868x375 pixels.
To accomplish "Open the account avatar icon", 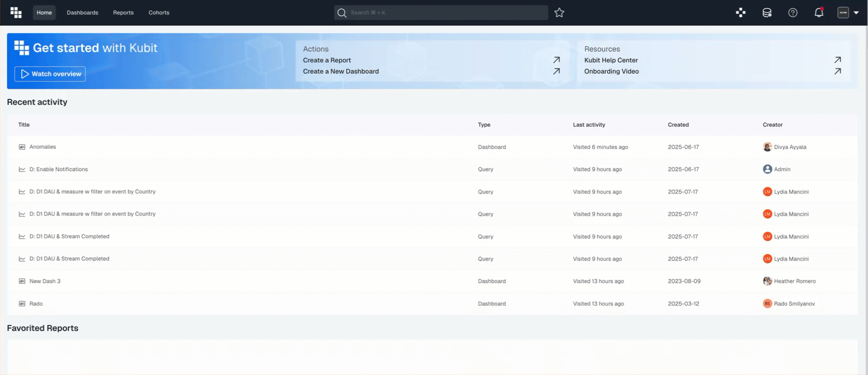I will 843,12.
